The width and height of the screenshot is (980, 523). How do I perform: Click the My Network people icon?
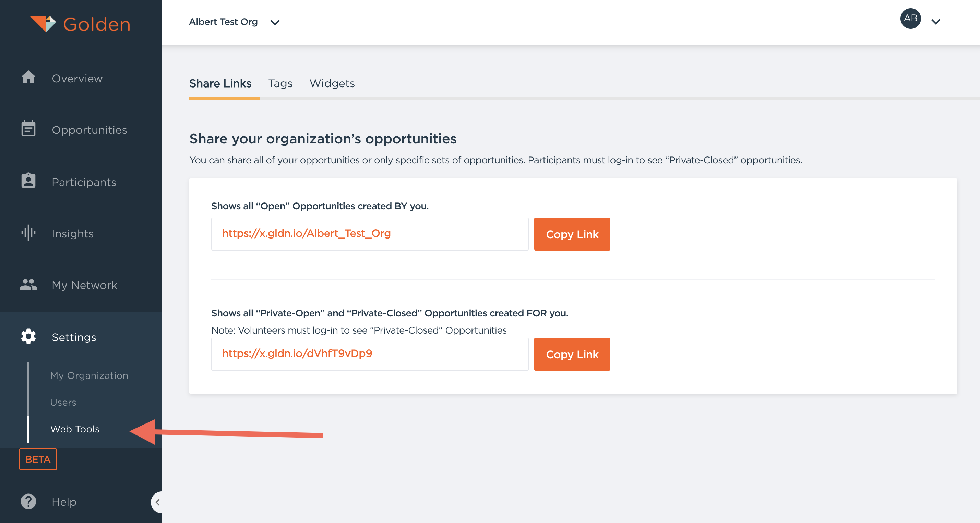28,284
